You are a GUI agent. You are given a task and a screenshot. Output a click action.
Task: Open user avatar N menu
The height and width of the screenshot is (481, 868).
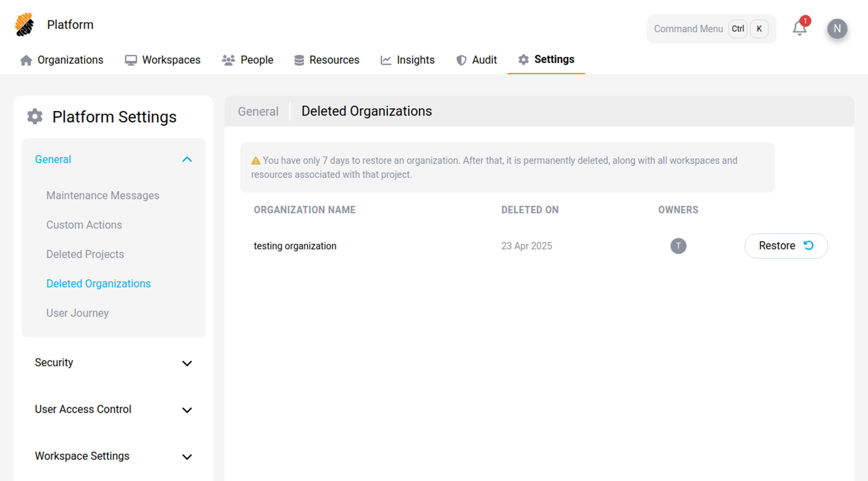[x=837, y=29]
